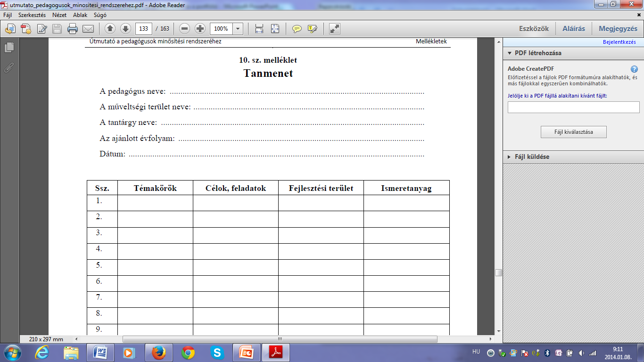Viewport: 644px width, 362px height.
Task: Collapse the PDF létrehozása section
Action: [x=573, y=53]
